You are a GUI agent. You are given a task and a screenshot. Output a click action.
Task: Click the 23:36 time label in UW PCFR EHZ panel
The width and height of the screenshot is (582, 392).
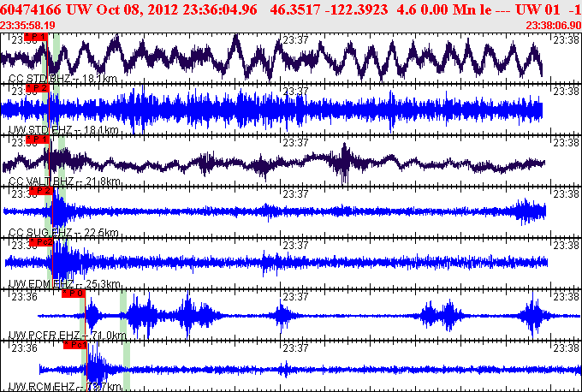click(x=25, y=297)
